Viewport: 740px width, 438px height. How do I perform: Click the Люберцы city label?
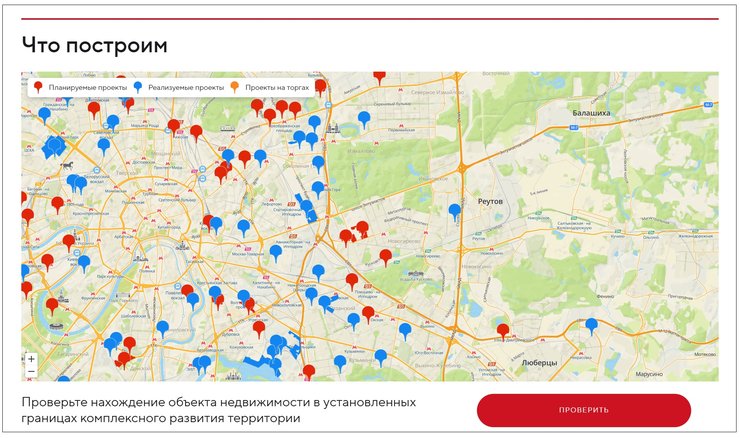pyautogui.click(x=539, y=363)
